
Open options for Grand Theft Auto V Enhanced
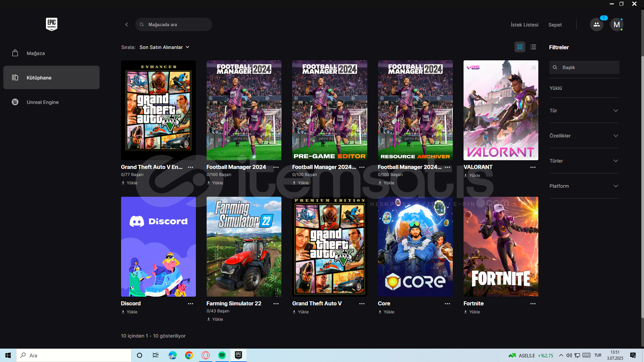click(191, 167)
